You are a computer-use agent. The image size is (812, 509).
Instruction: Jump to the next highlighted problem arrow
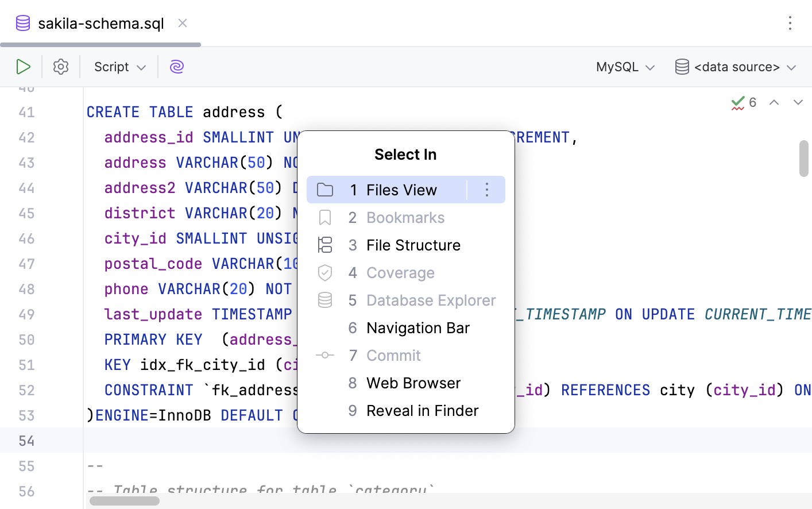(798, 103)
